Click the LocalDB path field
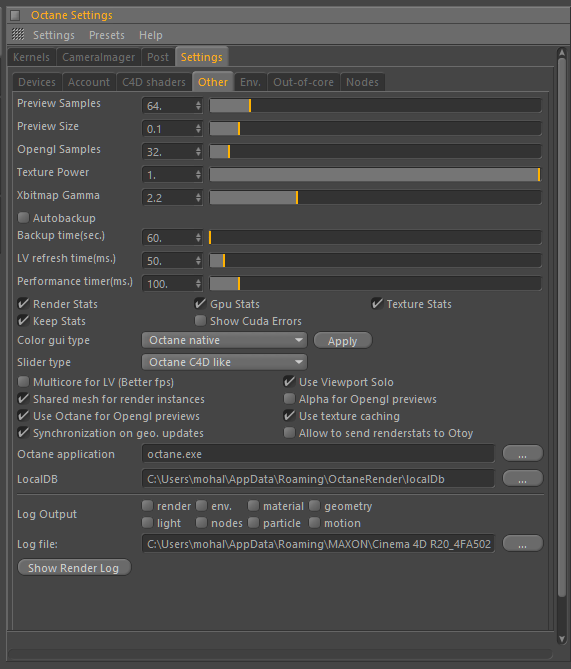This screenshot has width=571, height=669. click(x=318, y=479)
